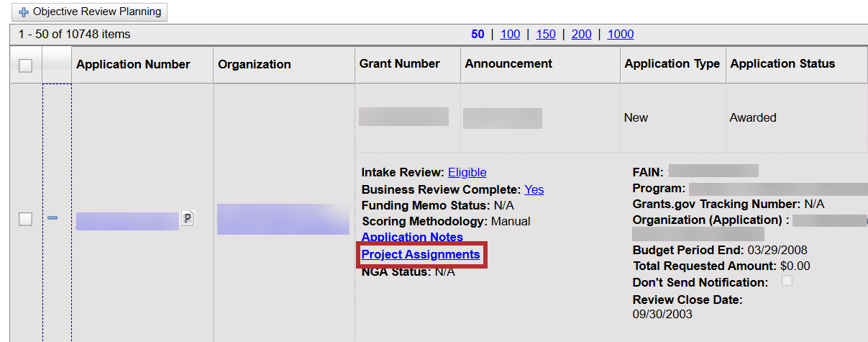Sort by the Application Number column header
The height and width of the screenshot is (342, 868).
(133, 64)
